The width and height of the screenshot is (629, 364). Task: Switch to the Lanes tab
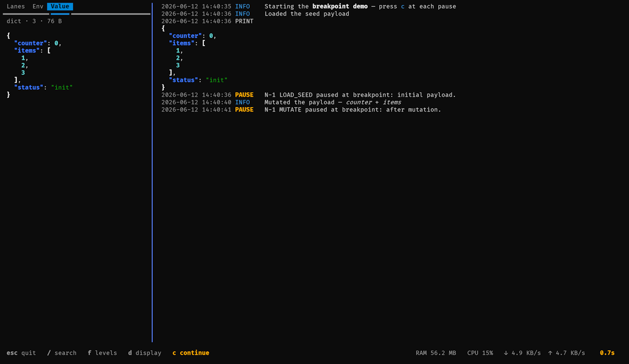pyautogui.click(x=16, y=6)
